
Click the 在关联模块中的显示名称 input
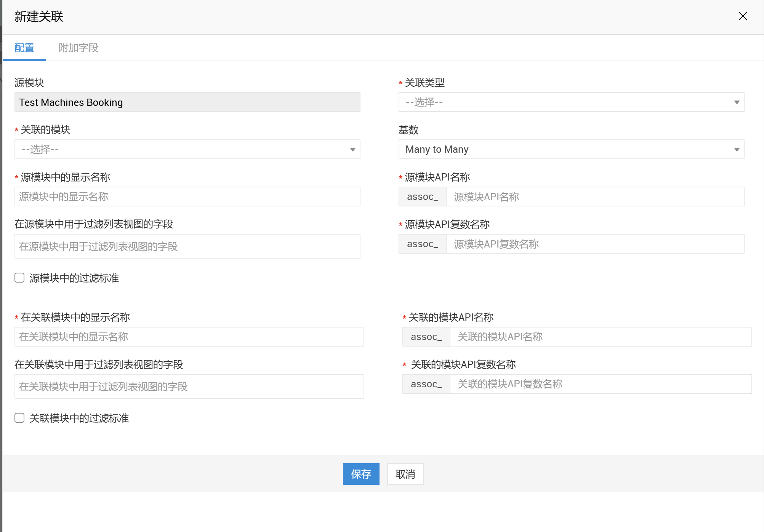point(189,337)
